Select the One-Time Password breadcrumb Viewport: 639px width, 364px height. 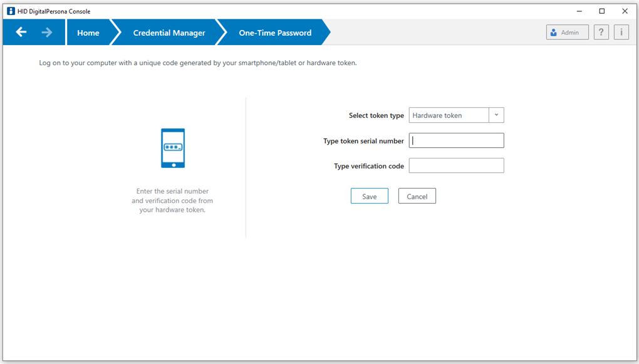pyautogui.click(x=275, y=33)
